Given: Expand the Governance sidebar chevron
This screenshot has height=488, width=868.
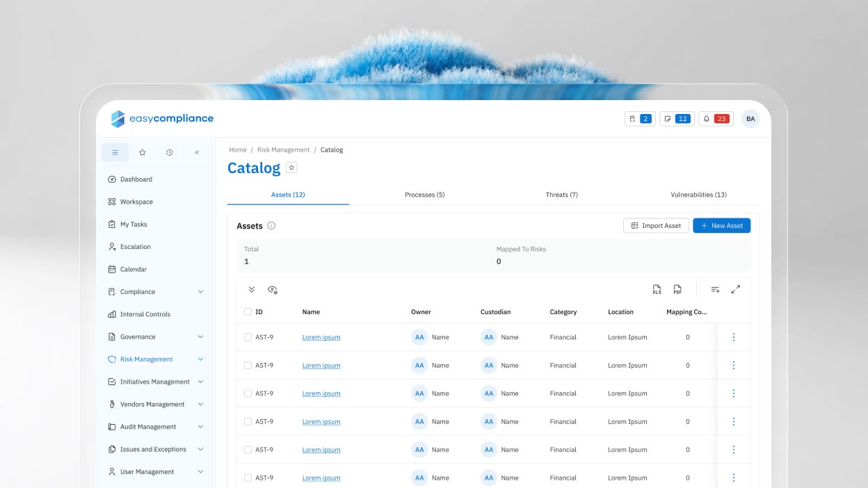Looking at the screenshot, I should click(x=200, y=337).
